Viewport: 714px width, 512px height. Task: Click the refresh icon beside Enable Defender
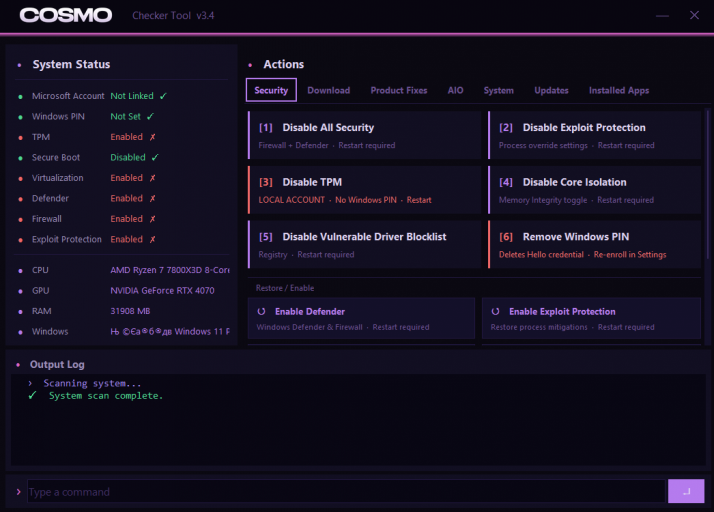[261, 312]
